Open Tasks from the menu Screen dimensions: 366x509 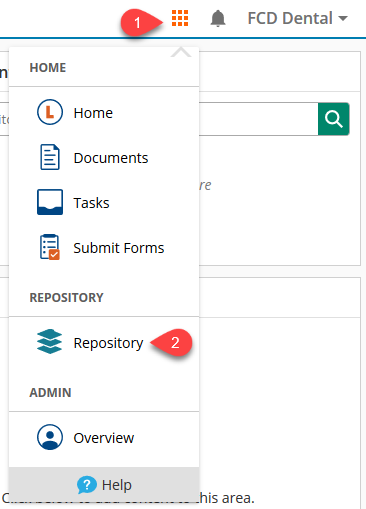[x=91, y=203]
